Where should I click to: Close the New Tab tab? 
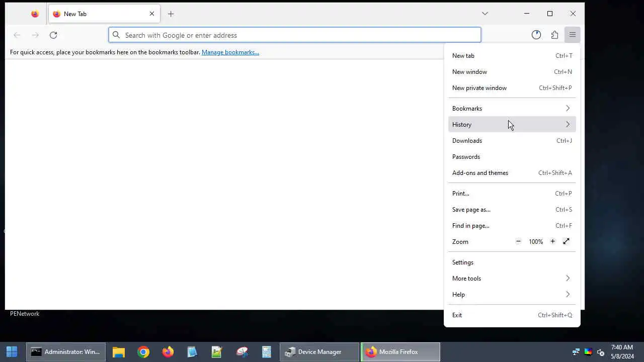click(x=152, y=14)
